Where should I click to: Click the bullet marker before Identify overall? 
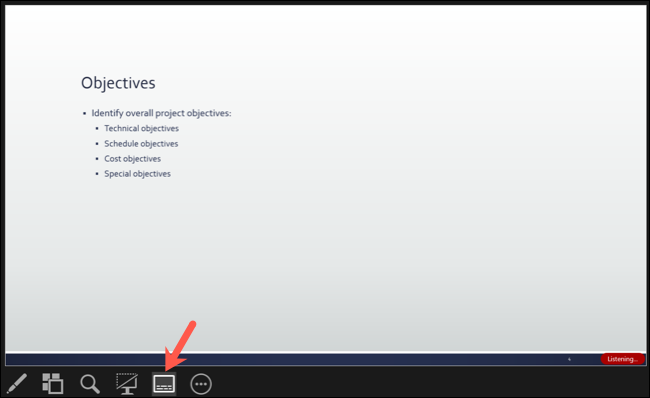[x=85, y=113]
